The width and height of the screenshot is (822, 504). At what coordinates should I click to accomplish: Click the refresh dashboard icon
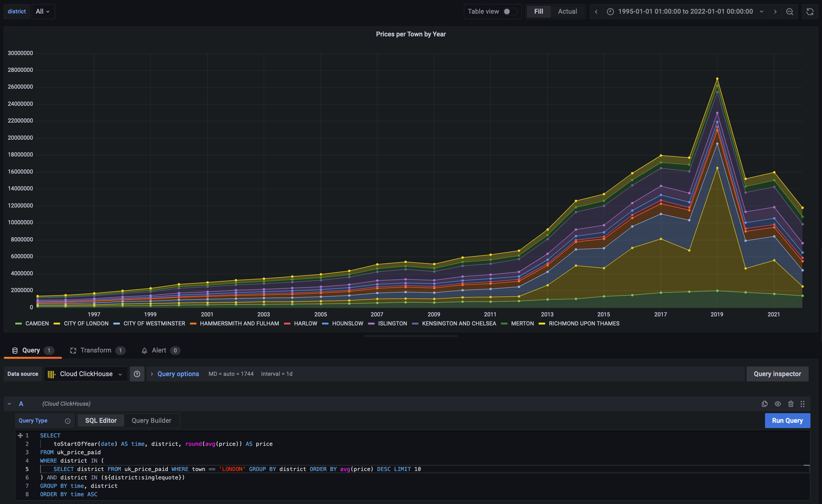coord(810,12)
